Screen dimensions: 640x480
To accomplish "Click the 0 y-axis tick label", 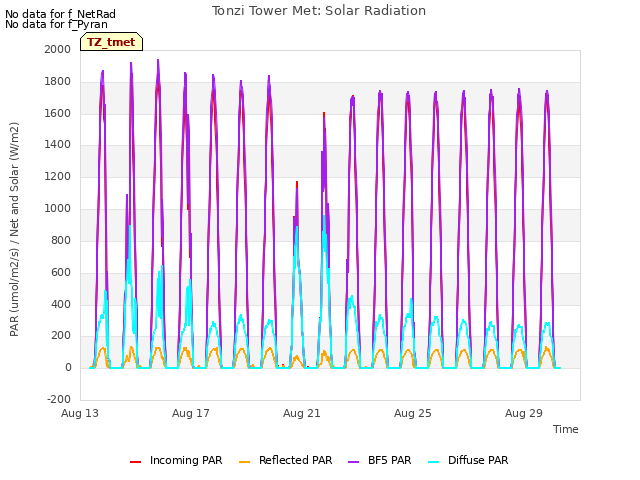I will click(68, 367).
